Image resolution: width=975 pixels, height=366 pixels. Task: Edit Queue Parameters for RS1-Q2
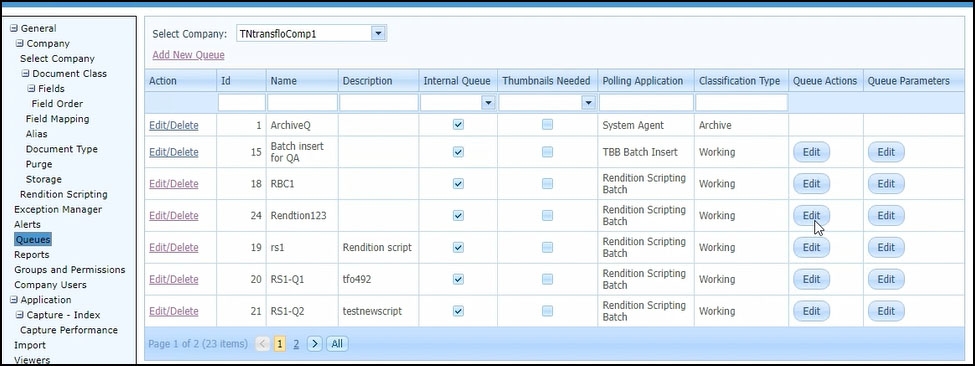[x=886, y=311]
